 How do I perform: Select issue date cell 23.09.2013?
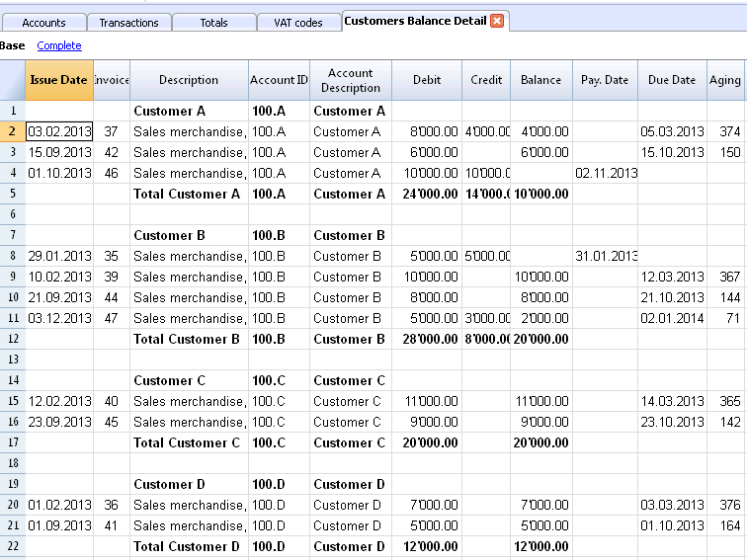59,422
